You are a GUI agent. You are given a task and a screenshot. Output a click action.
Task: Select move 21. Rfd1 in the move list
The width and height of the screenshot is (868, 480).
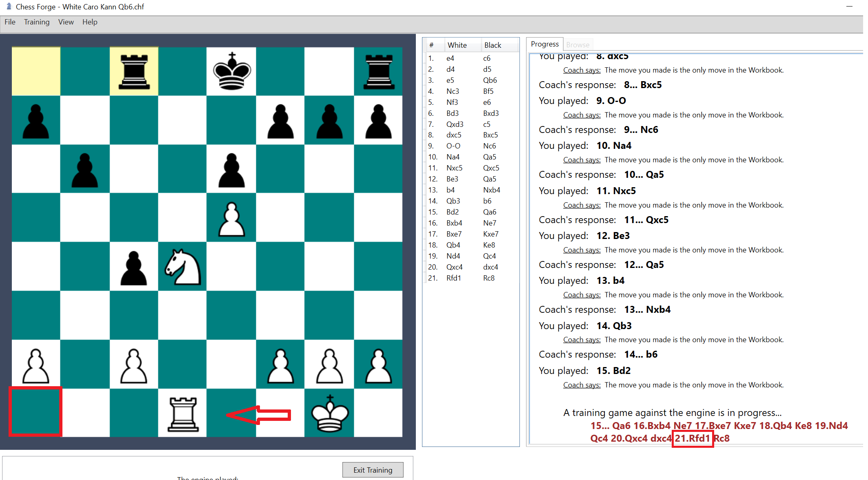(453, 278)
